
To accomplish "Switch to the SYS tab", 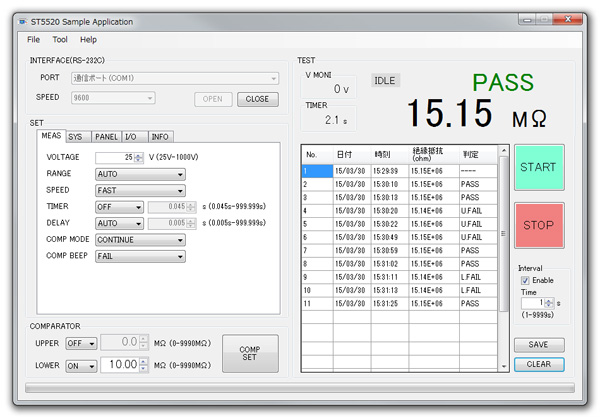I will tap(78, 137).
